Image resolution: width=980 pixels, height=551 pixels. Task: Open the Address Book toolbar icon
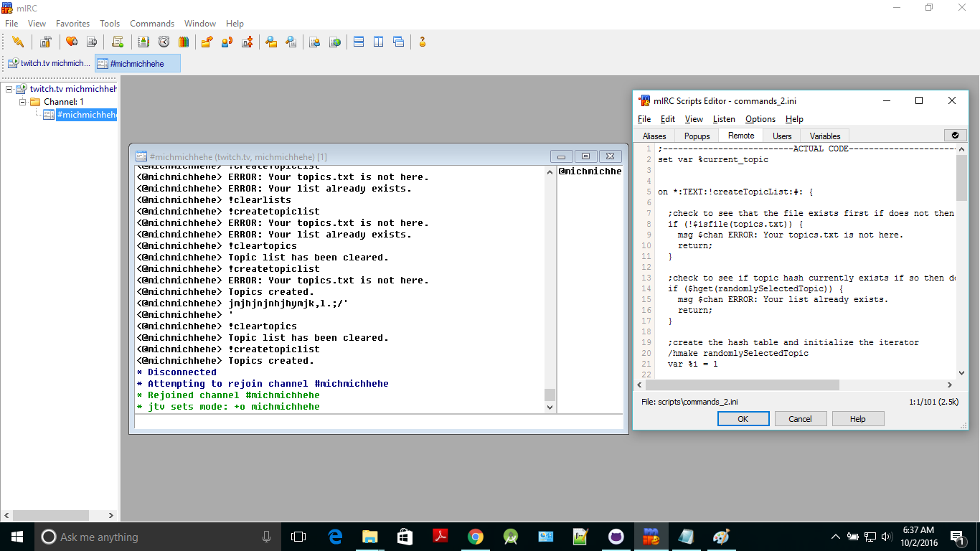[143, 42]
